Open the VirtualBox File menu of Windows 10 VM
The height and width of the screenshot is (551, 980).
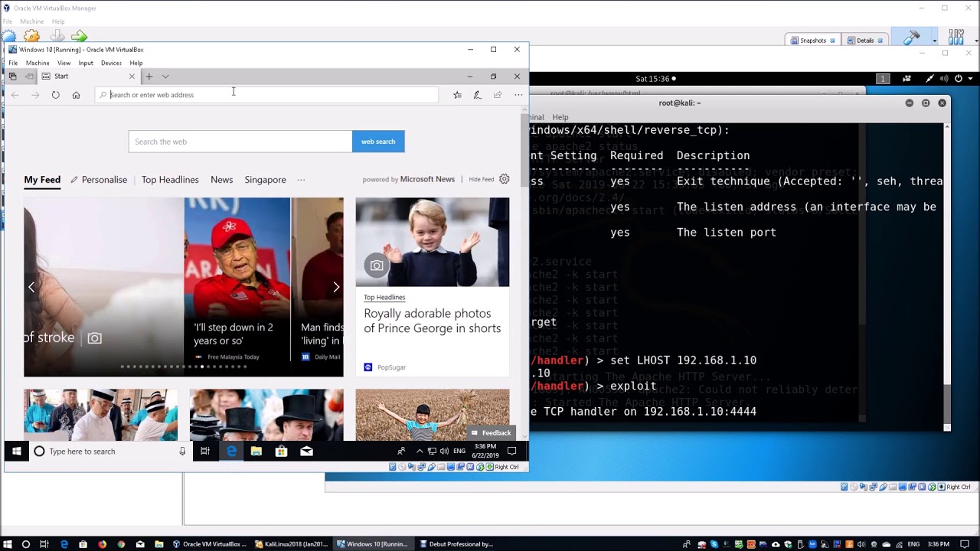point(13,63)
